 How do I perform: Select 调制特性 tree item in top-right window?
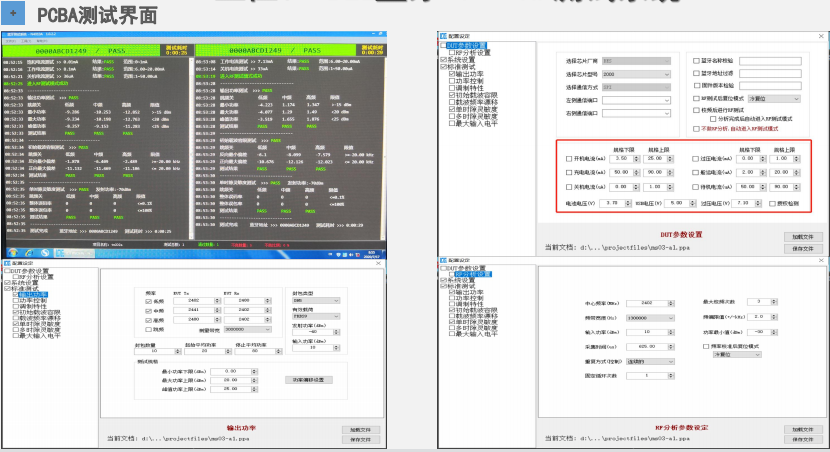pos(470,88)
